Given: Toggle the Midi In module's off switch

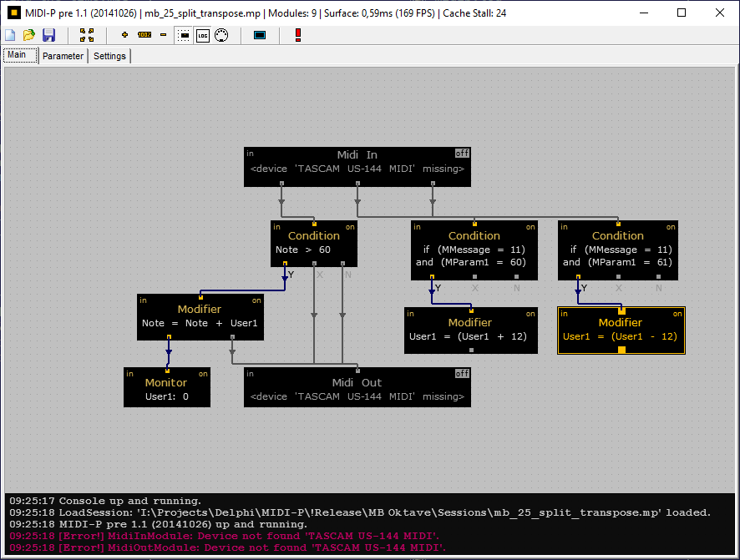Looking at the screenshot, I should pos(462,154).
